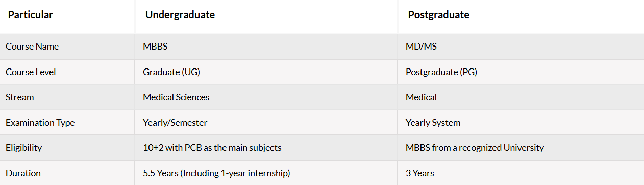Click the Postgraduate (PG) cell

pyautogui.click(x=441, y=72)
